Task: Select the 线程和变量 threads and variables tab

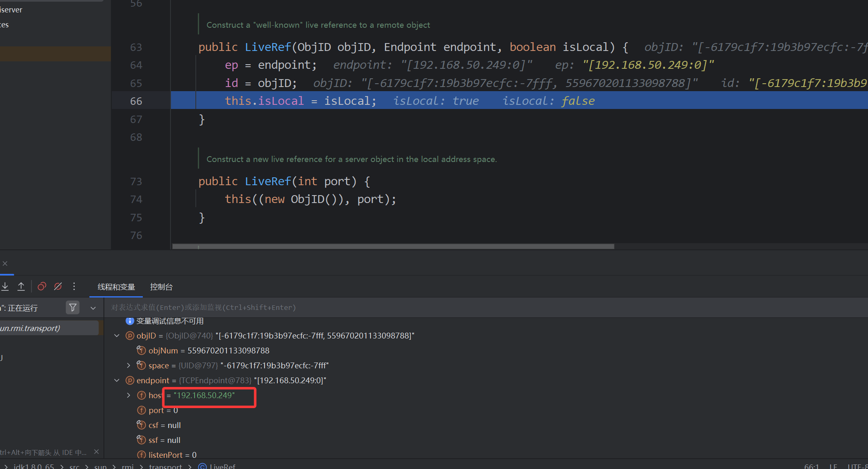Action: point(116,287)
